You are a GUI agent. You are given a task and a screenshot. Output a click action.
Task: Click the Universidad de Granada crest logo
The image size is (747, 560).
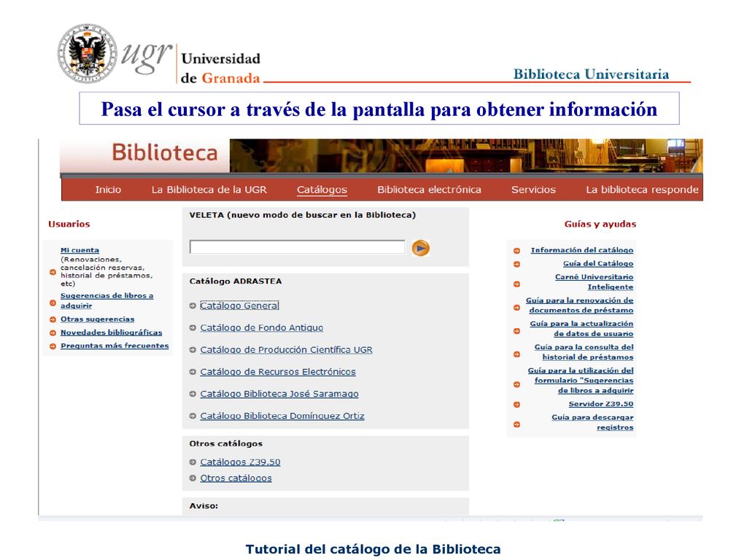(x=87, y=53)
